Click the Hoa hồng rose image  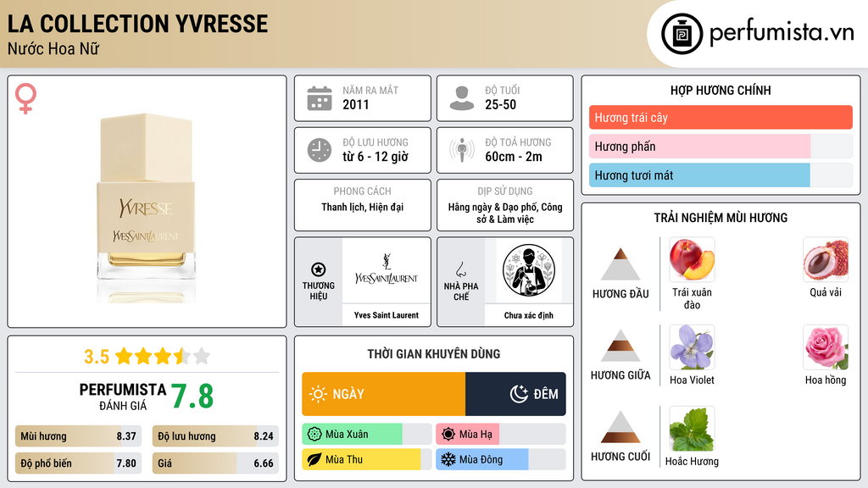tap(826, 347)
